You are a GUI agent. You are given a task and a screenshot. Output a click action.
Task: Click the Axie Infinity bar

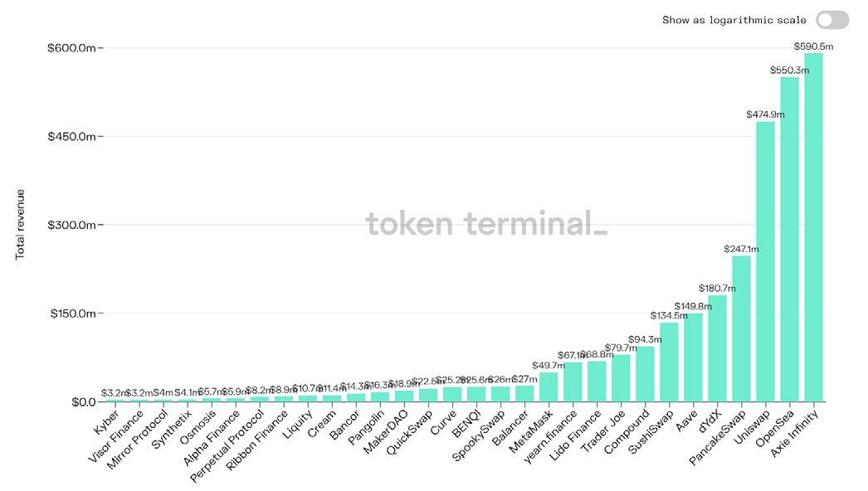[x=813, y=228]
